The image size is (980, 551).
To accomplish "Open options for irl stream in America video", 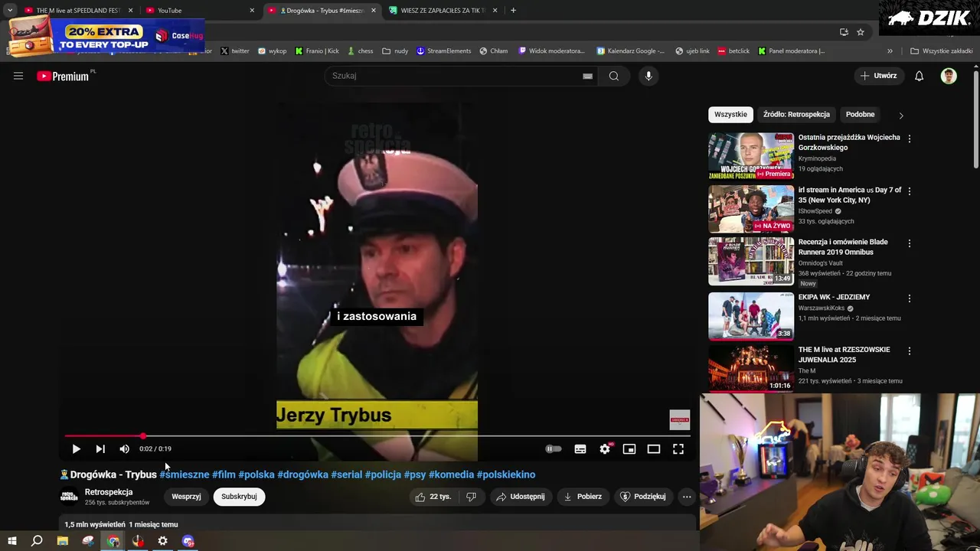I will 910,191.
